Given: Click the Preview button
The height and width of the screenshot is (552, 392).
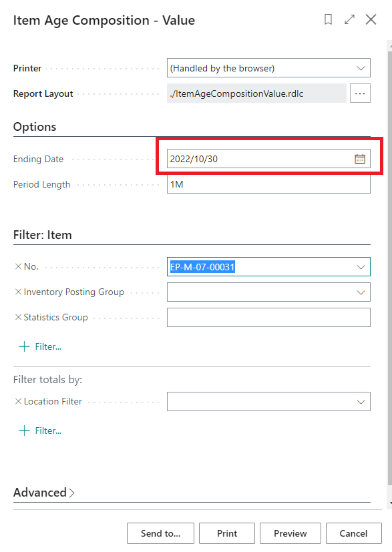Looking at the screenshot, I should [x=290, y=533].
